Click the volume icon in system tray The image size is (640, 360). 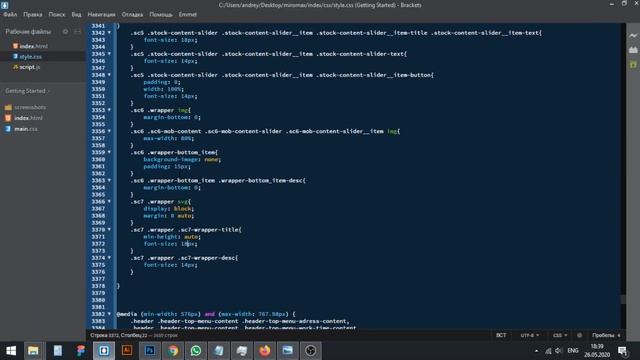tap(558, 351)
